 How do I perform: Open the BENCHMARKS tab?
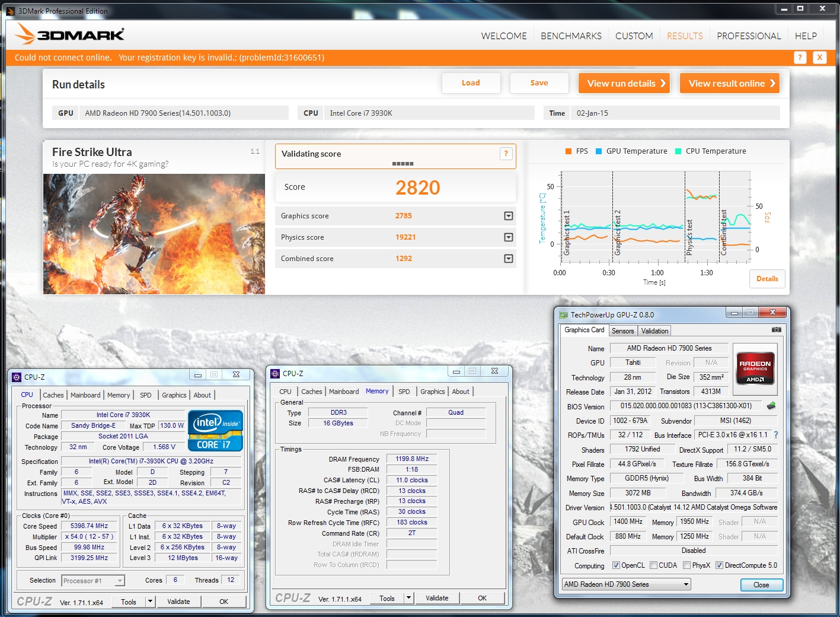pos(571,36)
